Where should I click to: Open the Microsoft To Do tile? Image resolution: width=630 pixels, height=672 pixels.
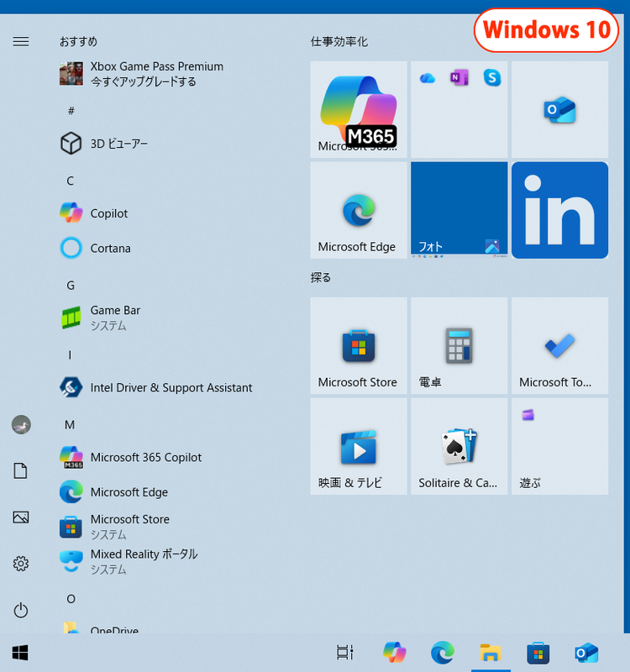pos(559,345)
